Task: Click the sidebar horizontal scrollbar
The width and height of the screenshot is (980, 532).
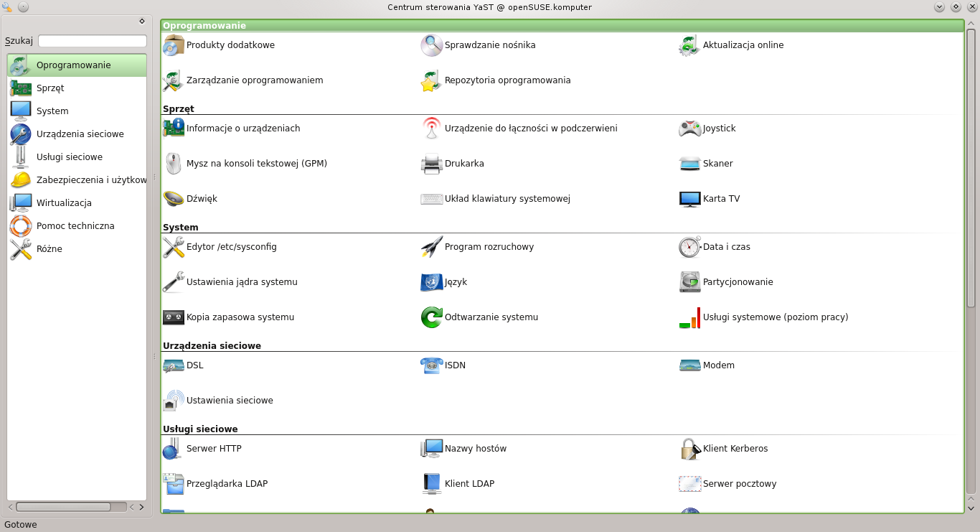Action: [x=63, y=507]
